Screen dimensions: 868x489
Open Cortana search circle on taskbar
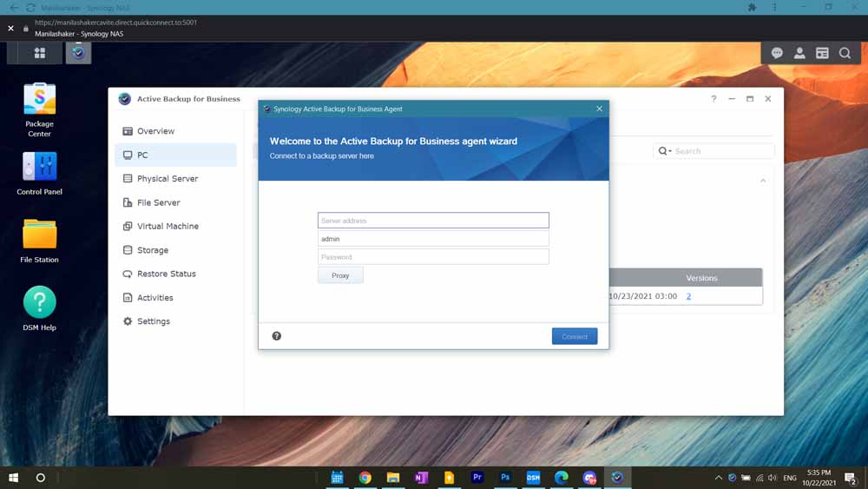click(x=41, y=478)
